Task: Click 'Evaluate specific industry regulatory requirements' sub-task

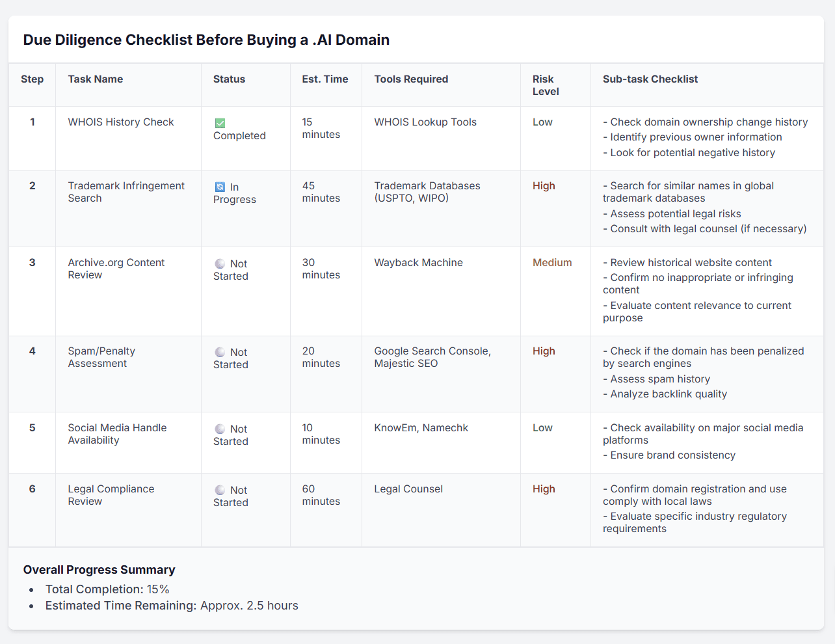Action: tap(695, 522)
